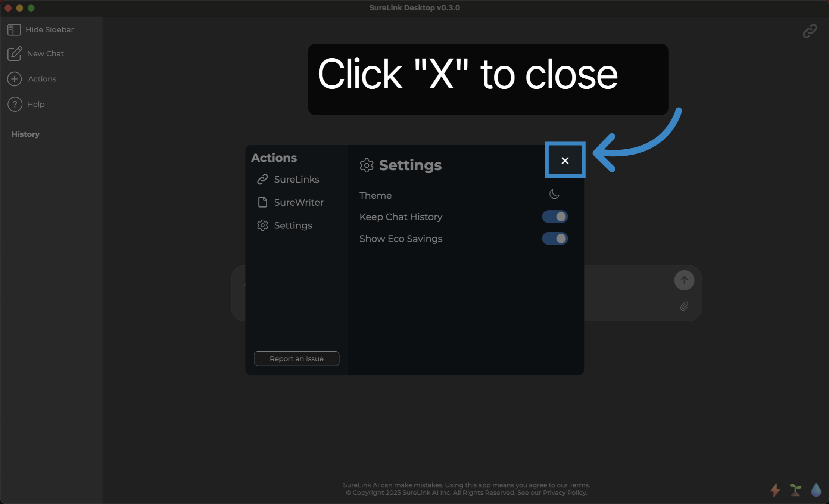This screenshot has width=829, height=504.
Task: Click the red macOS close window button
Action: click(8, 8)
